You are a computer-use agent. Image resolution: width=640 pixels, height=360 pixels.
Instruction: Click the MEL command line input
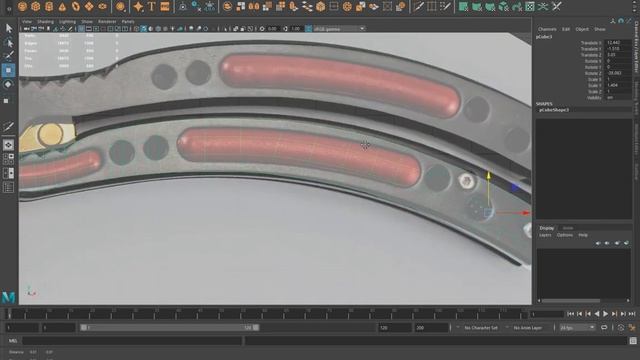pyautogui.click(x=132, y=340)
